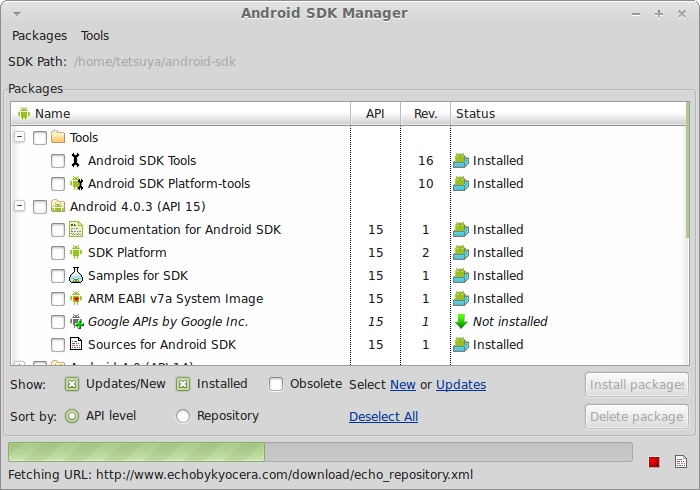This screenshot has width=700, height=490.
Task: Click installed status icon for Android SDK Tools
Action: 461,160
